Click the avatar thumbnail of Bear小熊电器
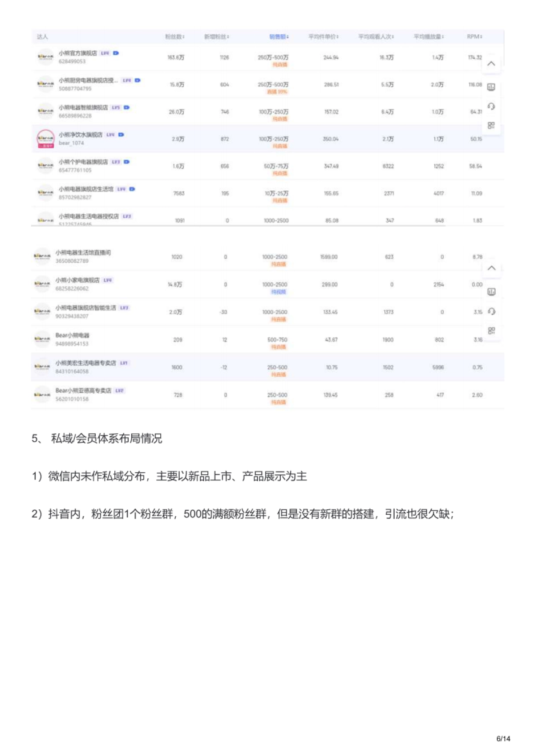Screen dimensions: 534x756 click(x=42, y=339)
